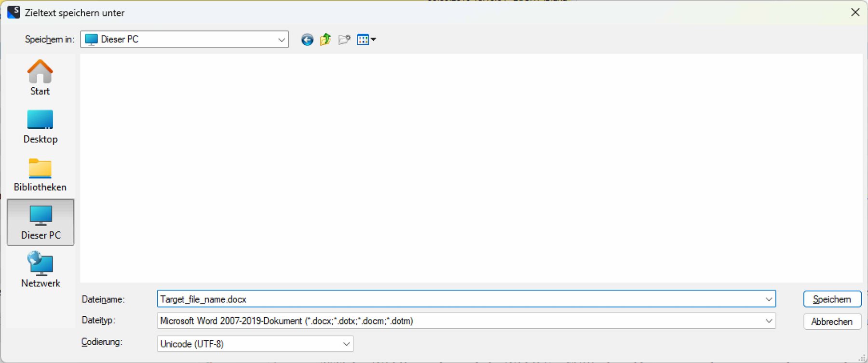This screenshot has height=363, width=868.
Task: Select Dieser PC in the places bar
Action: [41, 222]
